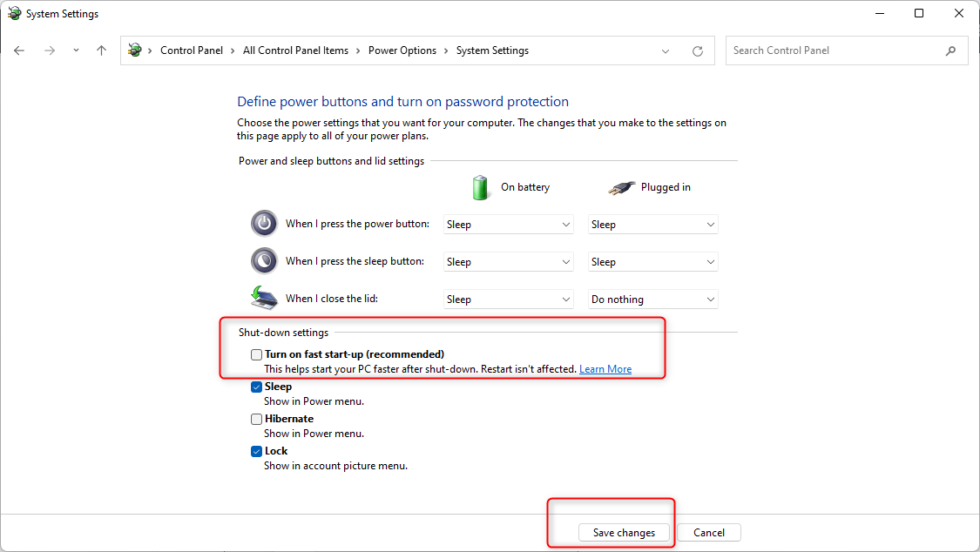Image resolution: width=980 pixels, height=552 pixels.
Task: Click the search magnifier icon
Action: pyautogui.click(x=951, y=50)
